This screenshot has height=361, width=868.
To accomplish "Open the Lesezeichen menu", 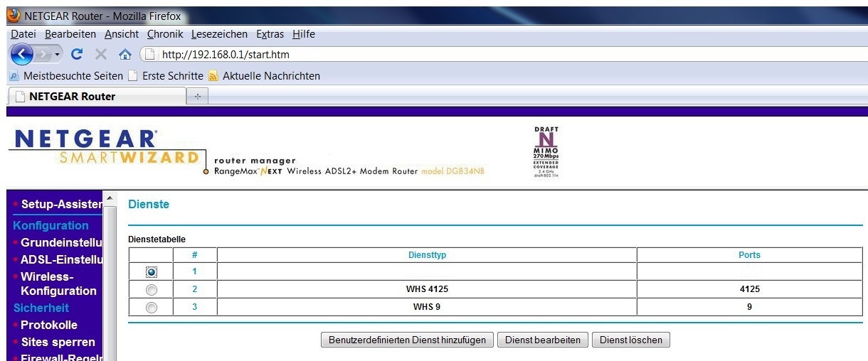I will click(x=219, y=34).
